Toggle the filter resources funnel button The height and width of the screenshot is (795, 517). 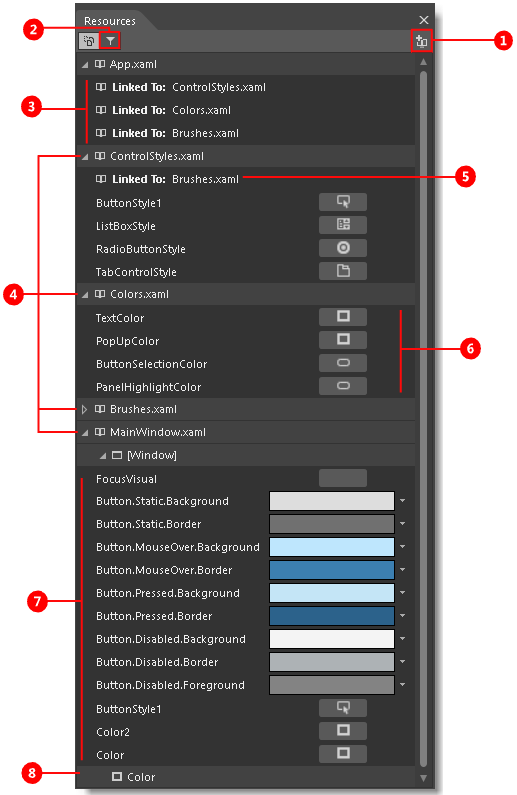click(x=110, y=41)
